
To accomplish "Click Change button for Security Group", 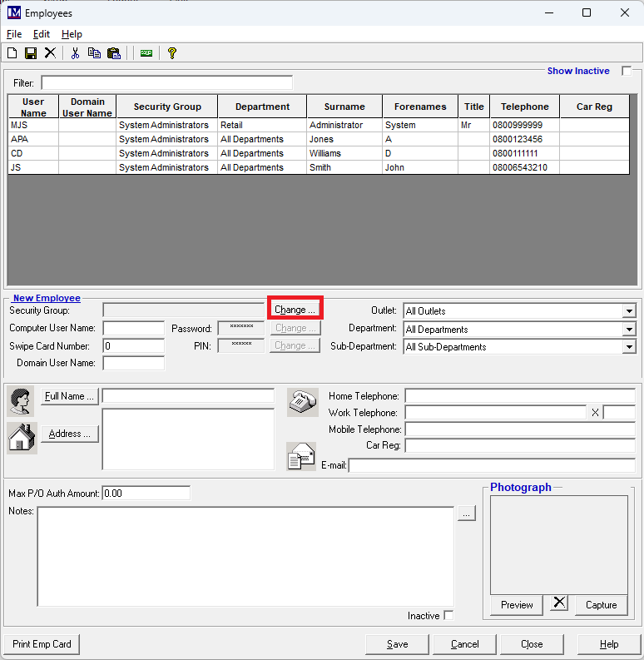I will 295,310.
